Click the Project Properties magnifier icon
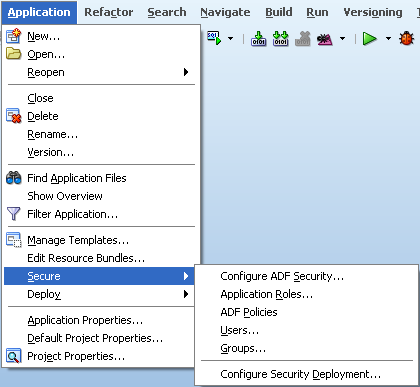 click(14, 356)
